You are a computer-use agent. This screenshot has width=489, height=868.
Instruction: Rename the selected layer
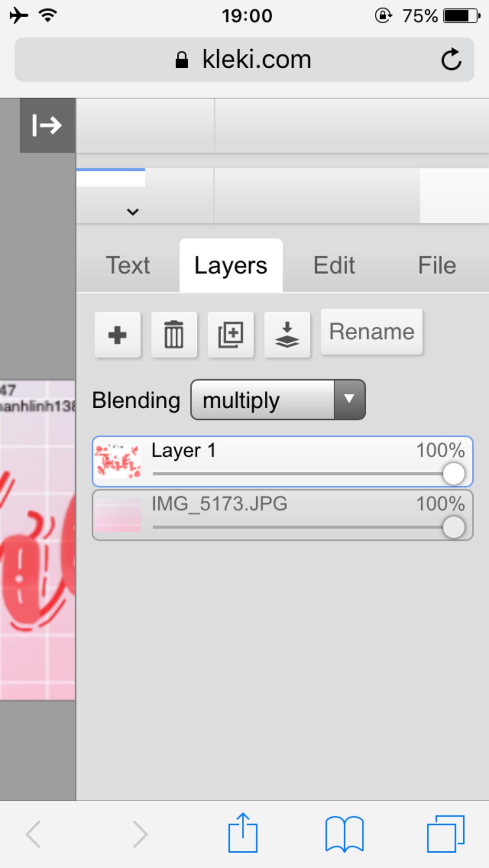[372, 332]
